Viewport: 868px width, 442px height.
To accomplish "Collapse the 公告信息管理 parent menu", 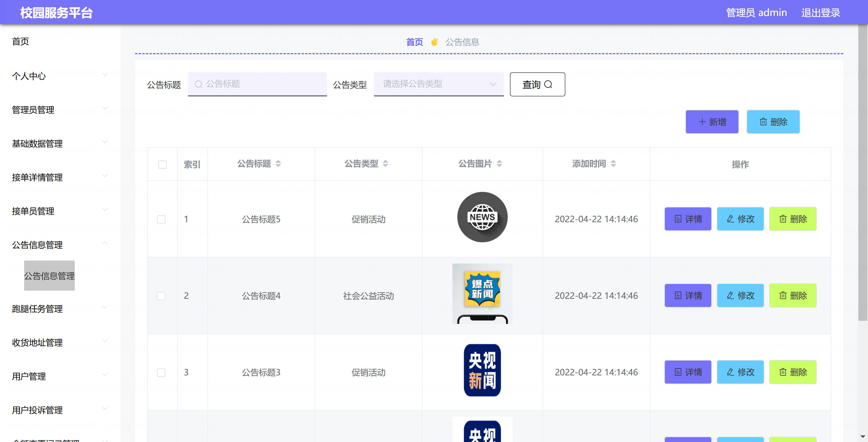I will click(x=60, y=245).
